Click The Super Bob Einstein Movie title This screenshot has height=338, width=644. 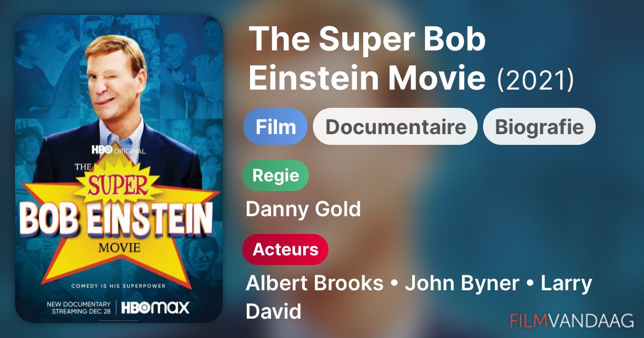[368, 59]
